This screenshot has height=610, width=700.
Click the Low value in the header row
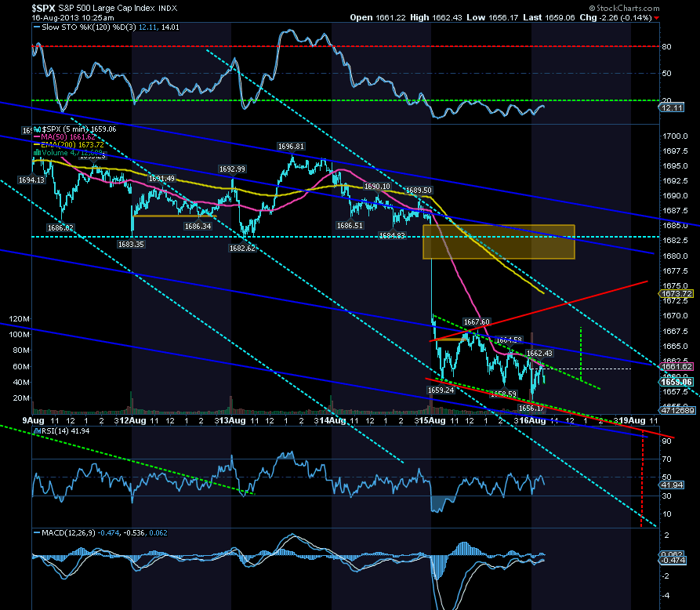click(x=492, y=17)
